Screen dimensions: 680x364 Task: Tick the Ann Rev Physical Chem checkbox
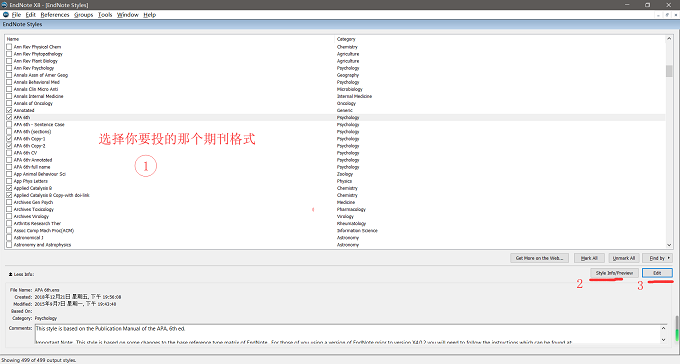[9, 47]
